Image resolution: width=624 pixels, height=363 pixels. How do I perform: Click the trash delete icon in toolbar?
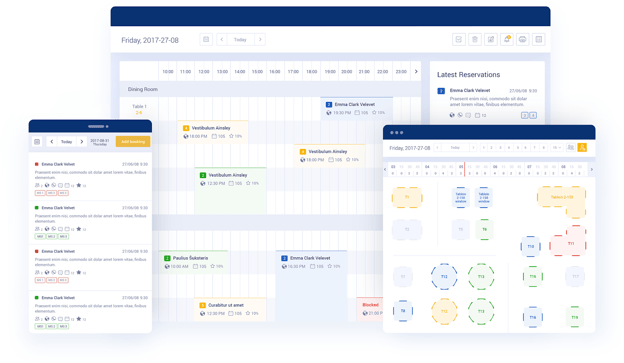475,39
